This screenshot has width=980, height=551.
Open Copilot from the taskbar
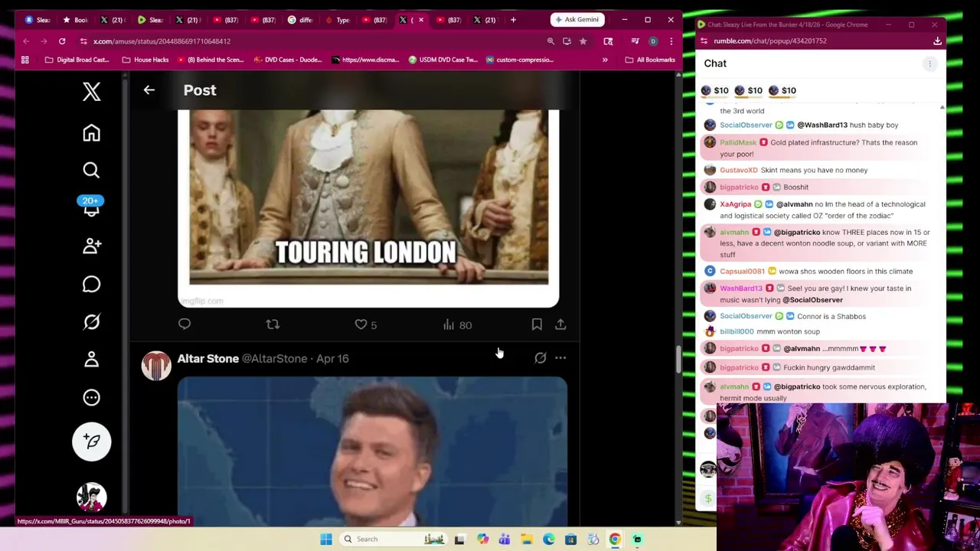click(x=482, y=540)
